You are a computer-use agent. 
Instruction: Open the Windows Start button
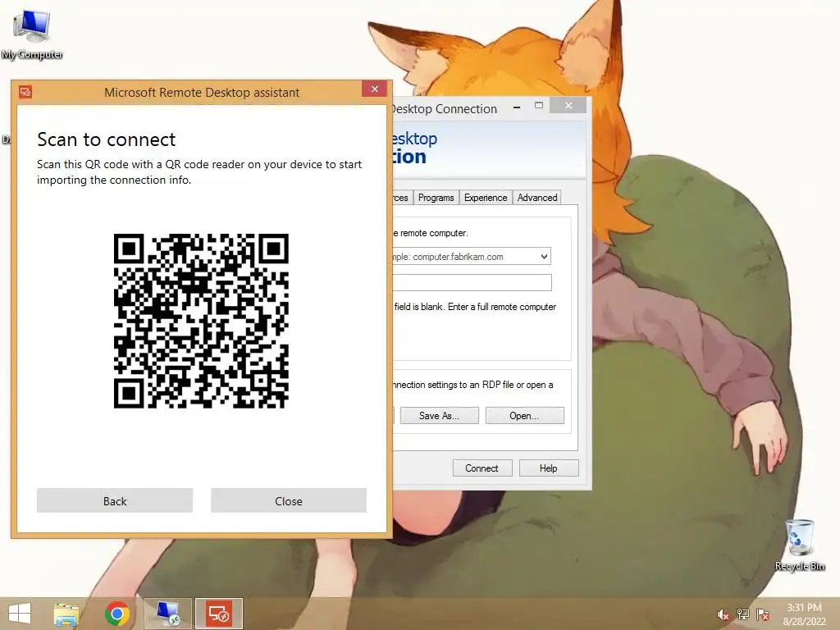(x=20, y=614)
